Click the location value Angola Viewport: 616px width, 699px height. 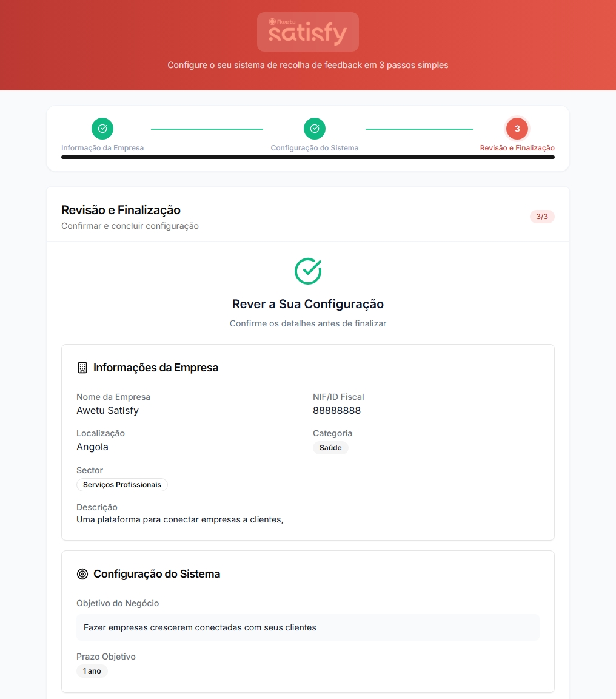tap(92, 447)
